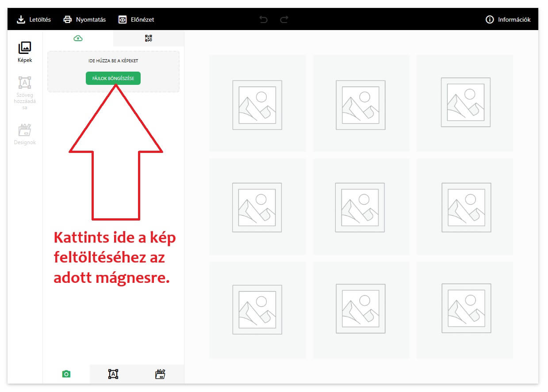
Task: Select the bottom camera icon tab
Action: pos(66,374)
